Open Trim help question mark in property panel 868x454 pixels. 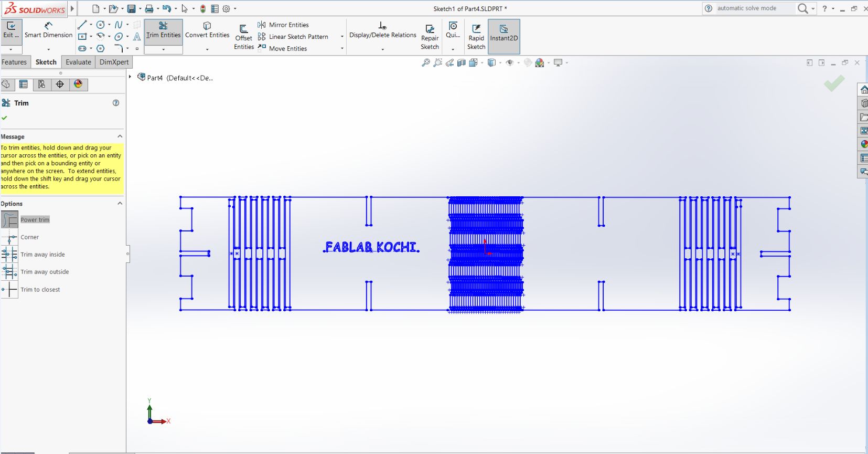(x=116, y=103)
